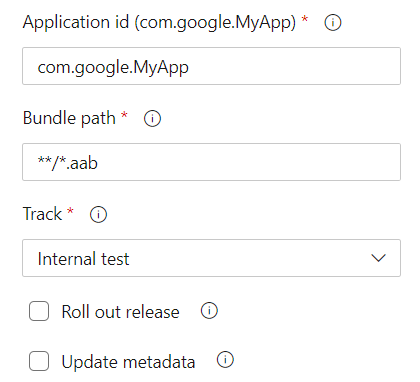Image resolution: width=420 pixels, height=382 pixels.
Task: Open the Track dropdown showing Internal test
Action: (211, 258)
